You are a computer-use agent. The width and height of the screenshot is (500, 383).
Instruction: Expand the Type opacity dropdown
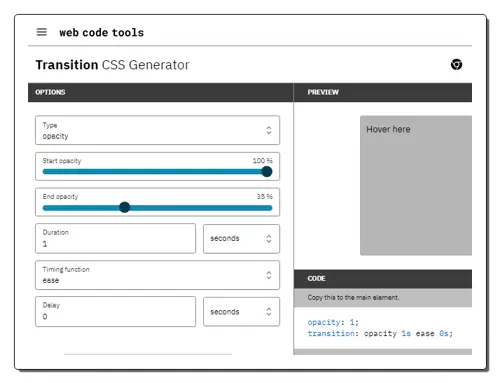157,130
